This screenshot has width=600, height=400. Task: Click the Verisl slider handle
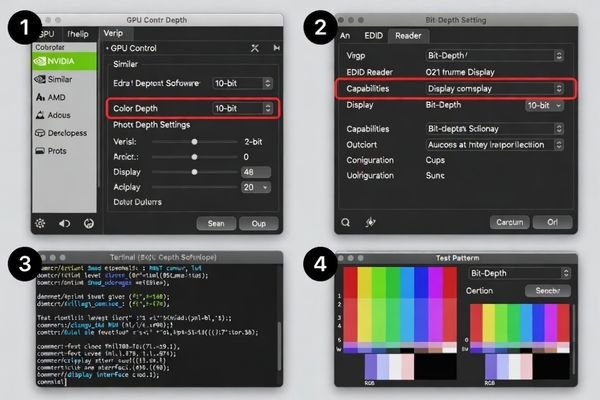194,142
